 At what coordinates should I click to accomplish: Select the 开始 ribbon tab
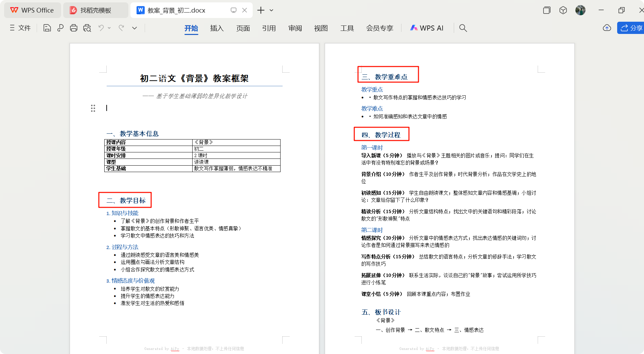(191, 28)
